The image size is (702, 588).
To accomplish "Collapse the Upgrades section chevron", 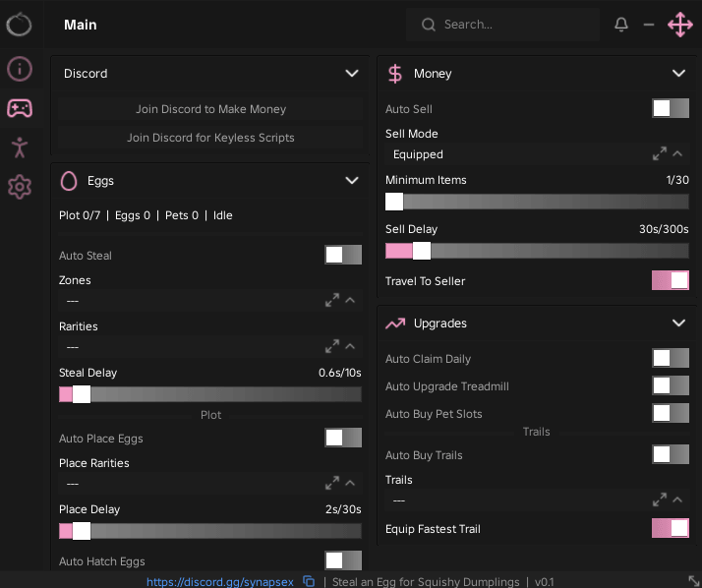I will tap(678, 323).
